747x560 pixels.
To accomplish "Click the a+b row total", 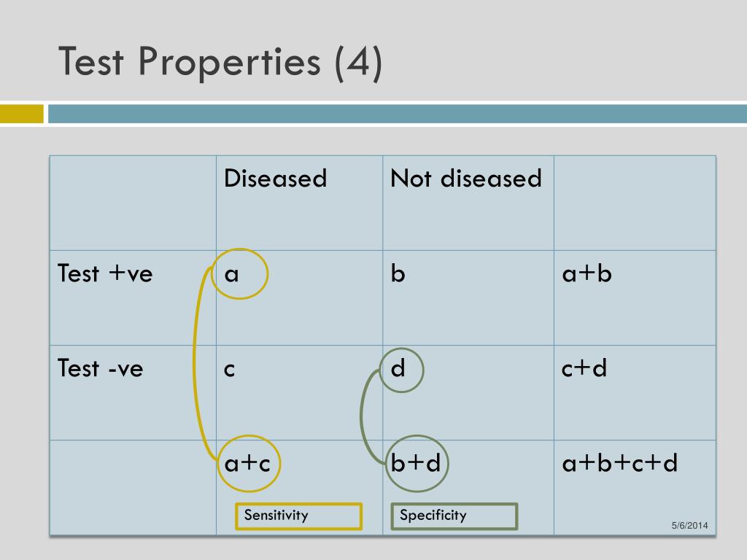I will 587,273.
